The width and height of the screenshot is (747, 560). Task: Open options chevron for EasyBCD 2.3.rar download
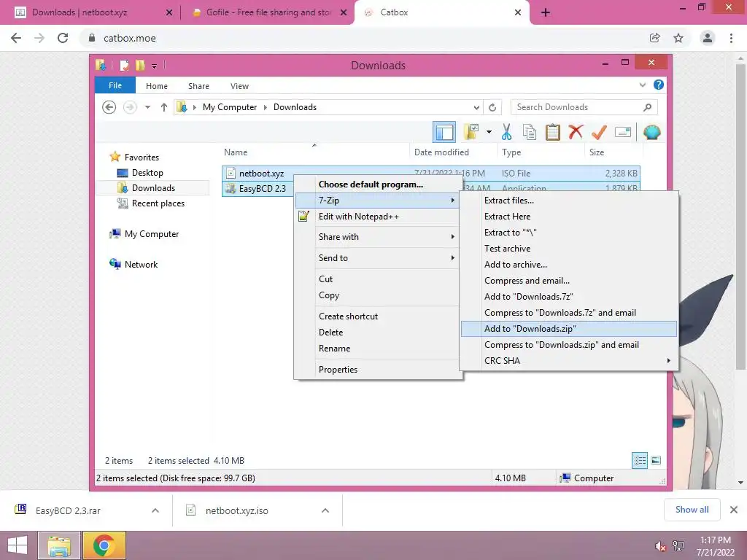(x=155, y=510)
